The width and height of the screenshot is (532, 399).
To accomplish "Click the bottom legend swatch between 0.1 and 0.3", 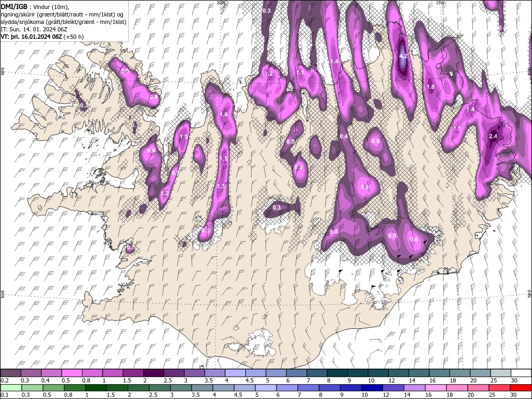I will [x=11, y=387].
